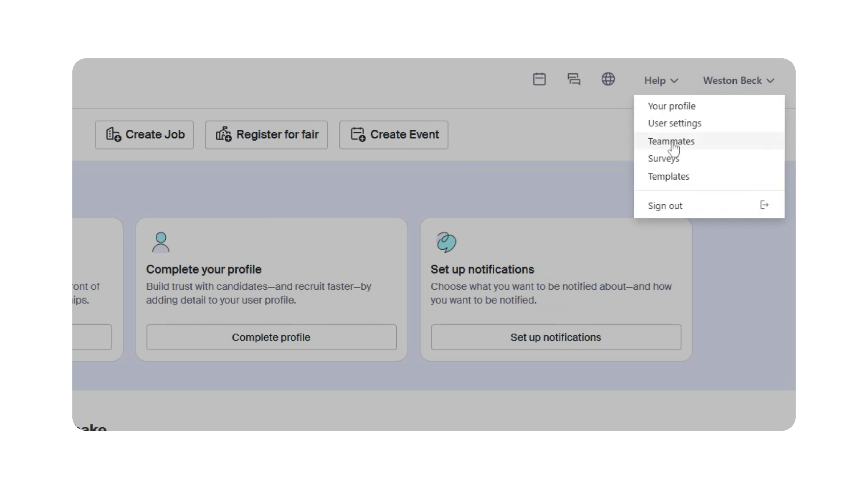Click the person icon on profile card
The width and height of the screenshot is (868, 489).
pos(161,242)
